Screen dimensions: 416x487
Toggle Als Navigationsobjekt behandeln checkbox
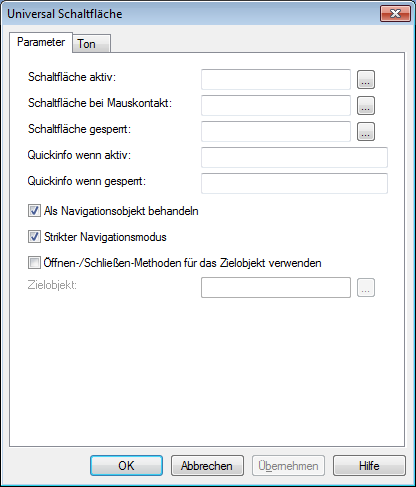point(34,211)
